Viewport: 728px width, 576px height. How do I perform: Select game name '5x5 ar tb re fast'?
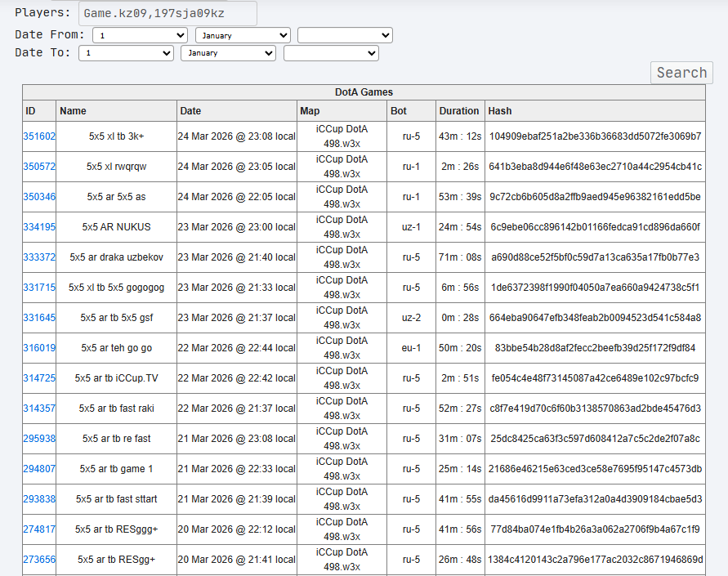point(117,439)
